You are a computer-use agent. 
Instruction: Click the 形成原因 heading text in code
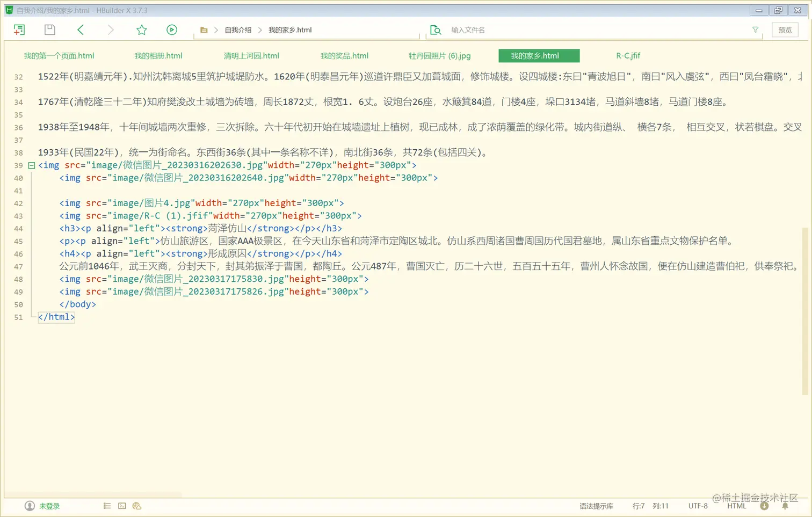click(227, 254)
